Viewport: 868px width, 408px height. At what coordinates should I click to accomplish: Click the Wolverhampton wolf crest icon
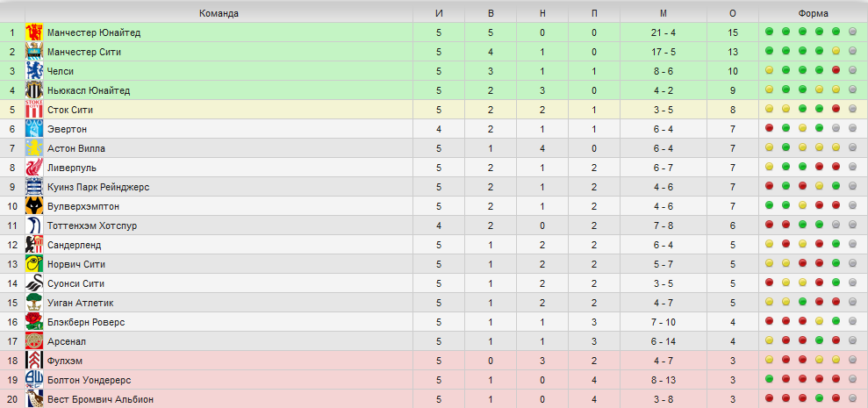[x=34, y=206]
